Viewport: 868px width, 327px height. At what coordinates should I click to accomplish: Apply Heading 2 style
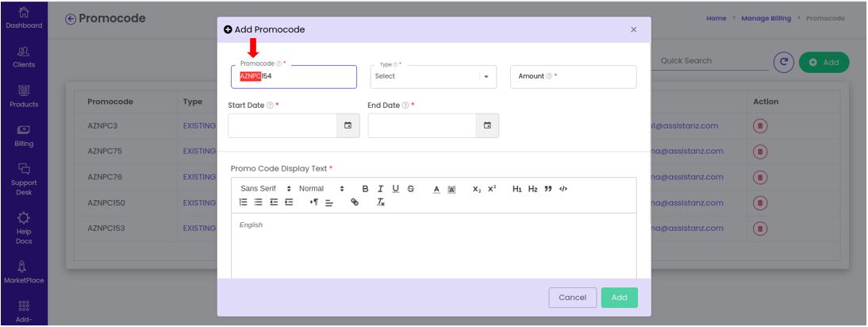click(532, 189)
